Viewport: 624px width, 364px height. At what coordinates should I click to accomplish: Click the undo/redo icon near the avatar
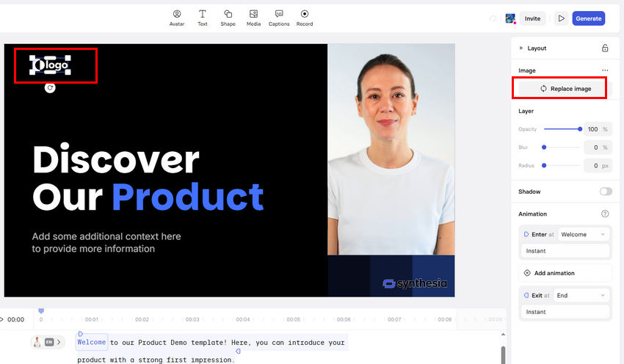click(x=493, y=18)
